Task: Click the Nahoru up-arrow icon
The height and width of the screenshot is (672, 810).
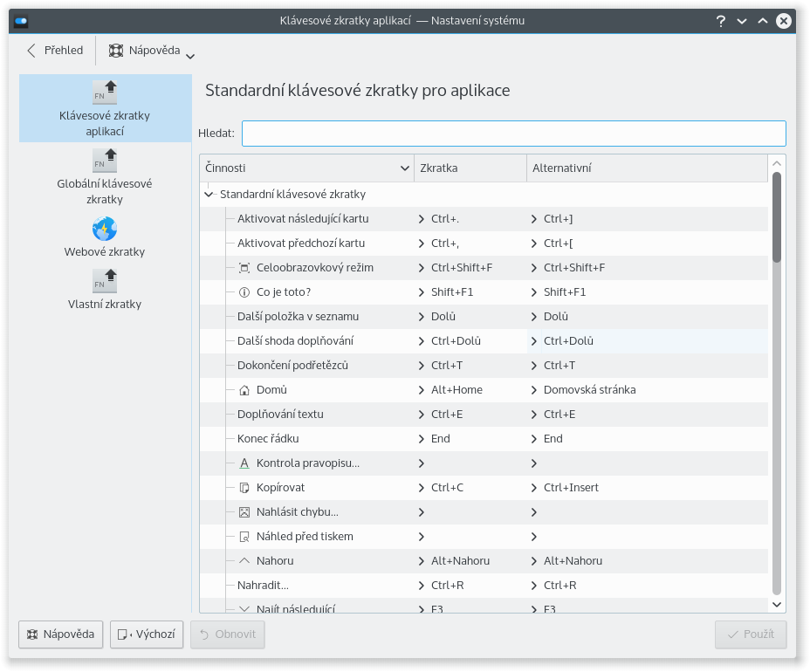Action: tap(244, 561)
